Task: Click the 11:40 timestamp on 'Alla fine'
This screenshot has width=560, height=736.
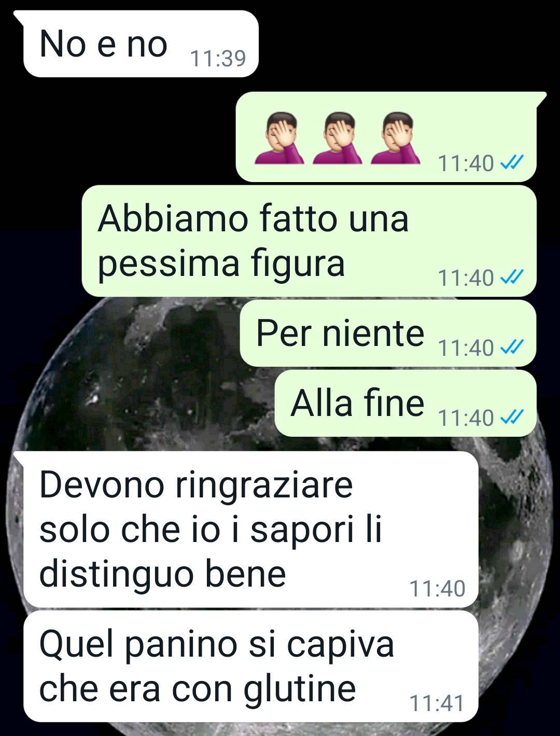Action: click(x=466, y=418)
